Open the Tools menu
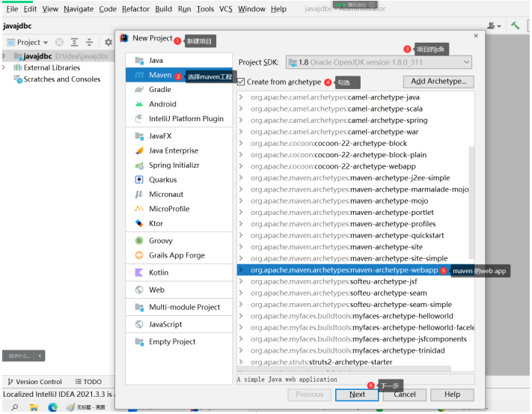The height and width of the screenshot is (414, 532). pyautogui.click(x=205, y=9)
